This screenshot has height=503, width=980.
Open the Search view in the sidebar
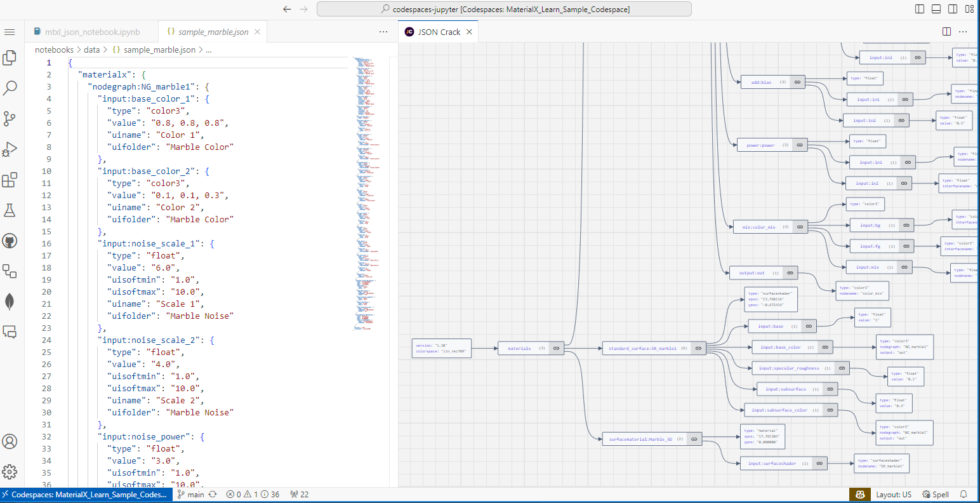(x=10, y=88)
